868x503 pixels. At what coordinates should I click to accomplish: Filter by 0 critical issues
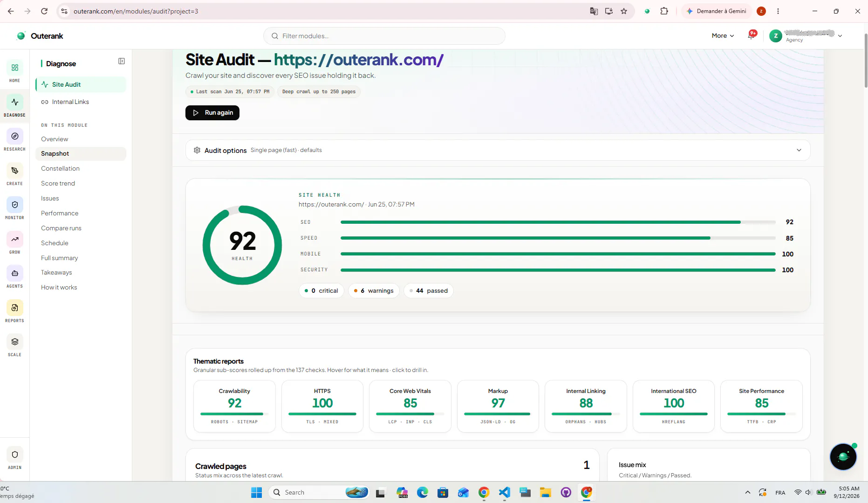pyautogui.click(x=321, y=291)
